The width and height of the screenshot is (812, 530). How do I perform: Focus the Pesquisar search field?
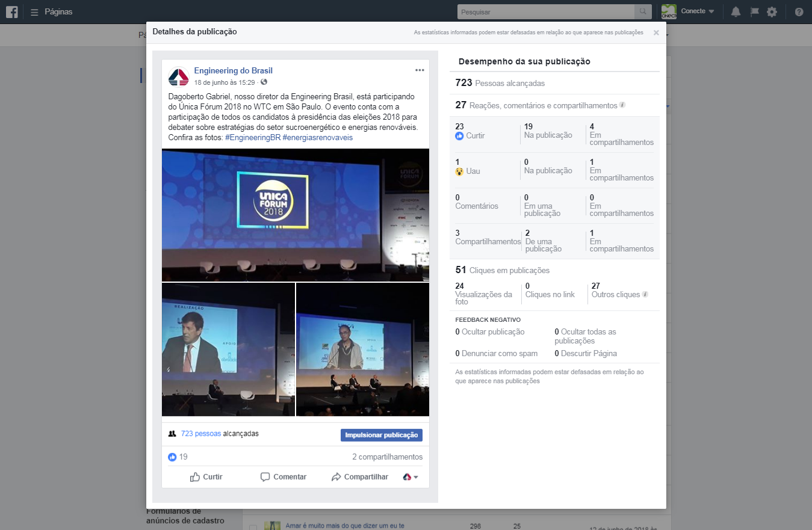[x=546, y=11]
